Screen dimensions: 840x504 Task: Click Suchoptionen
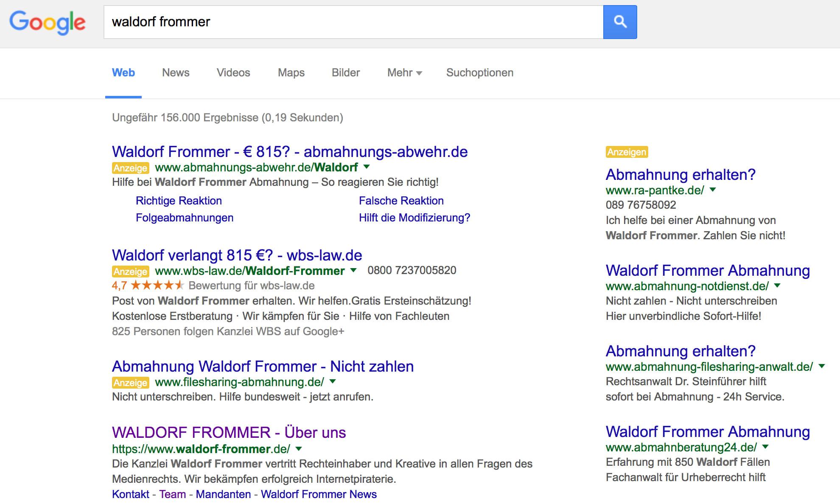[x=479, y=73]
